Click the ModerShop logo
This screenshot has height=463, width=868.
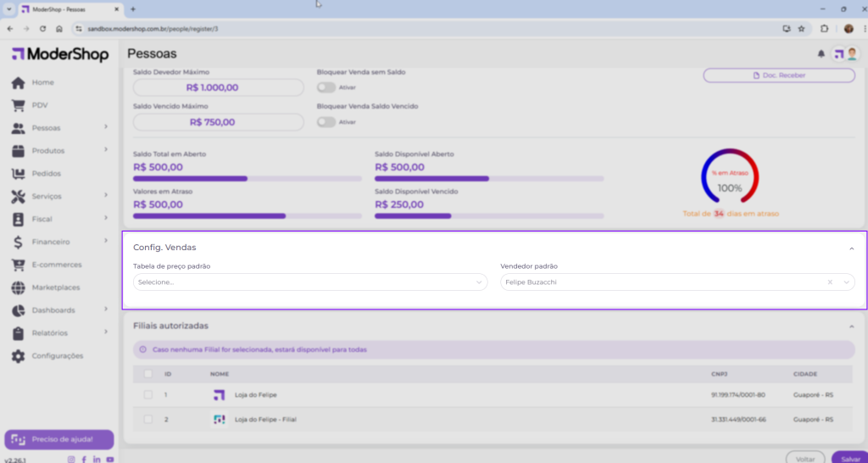60,55
